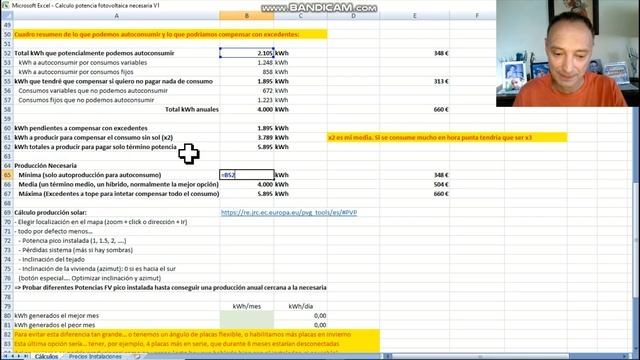Select column D header
Image resolution: width=640 pixels, height=360 pixels.
(x=353, y=16)
